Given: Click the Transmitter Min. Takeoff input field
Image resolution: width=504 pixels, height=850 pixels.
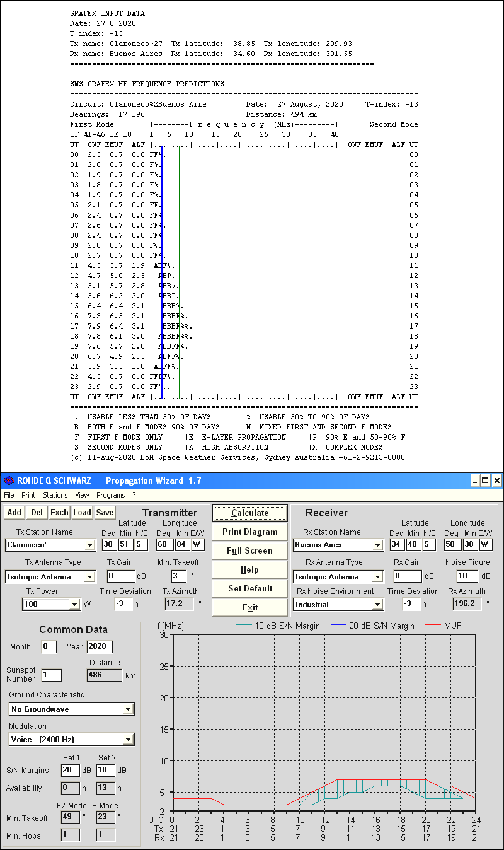Looking at the screenshot, I should [x=179, y=576].
